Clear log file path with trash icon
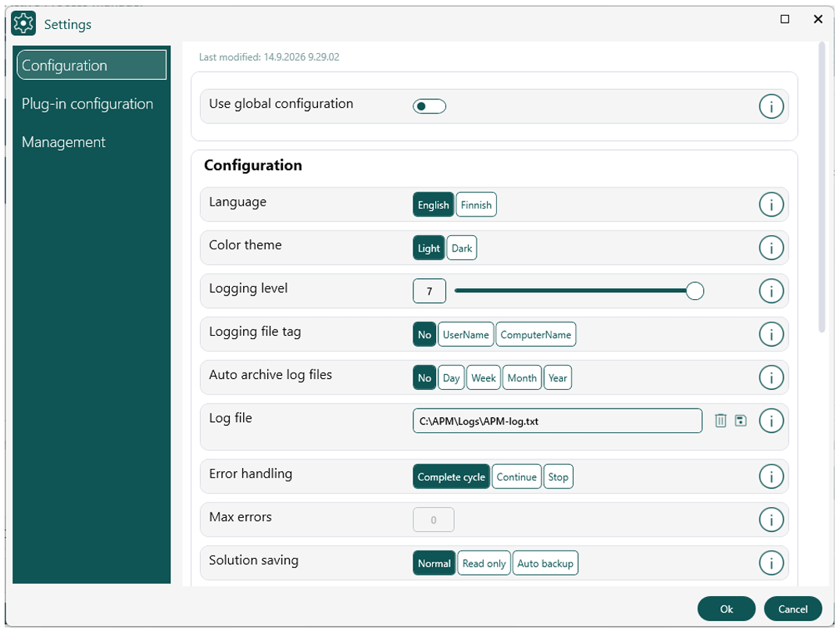840x636 pixels. pos(720,420)
